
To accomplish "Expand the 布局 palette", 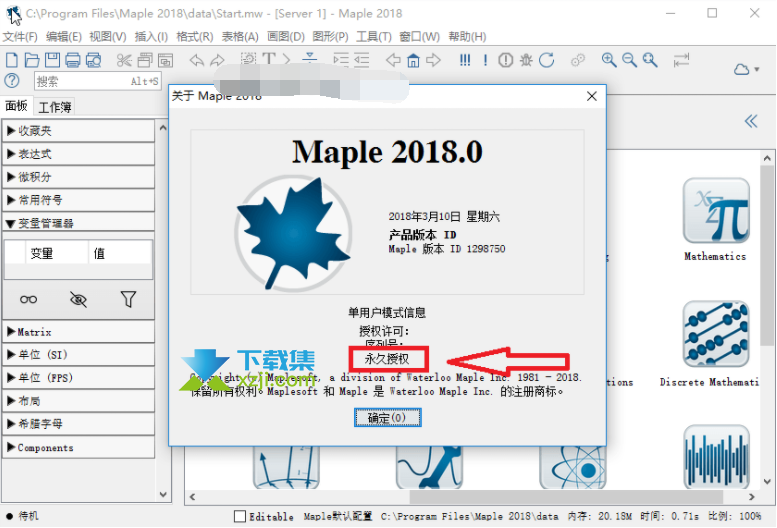I will [x=78, y=401].
